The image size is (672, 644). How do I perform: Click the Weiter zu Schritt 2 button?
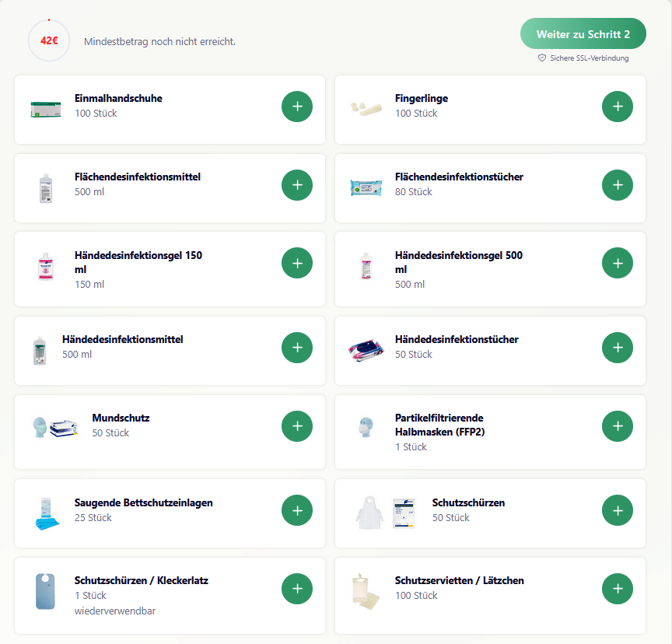583,33
